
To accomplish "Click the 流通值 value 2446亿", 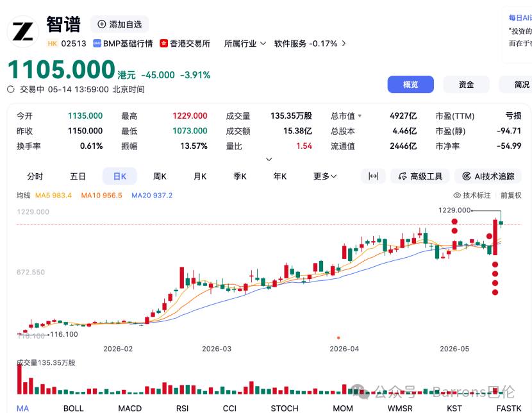I will click(x=403, y=146).
